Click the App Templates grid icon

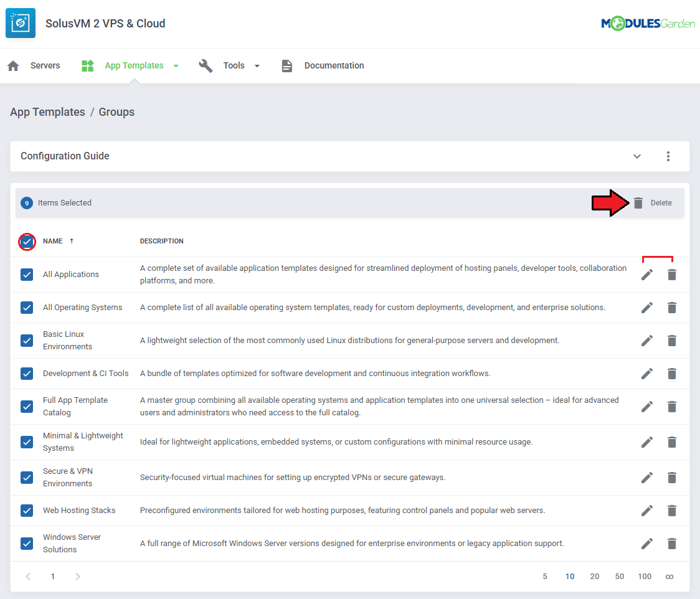click(x=87, y=65)
